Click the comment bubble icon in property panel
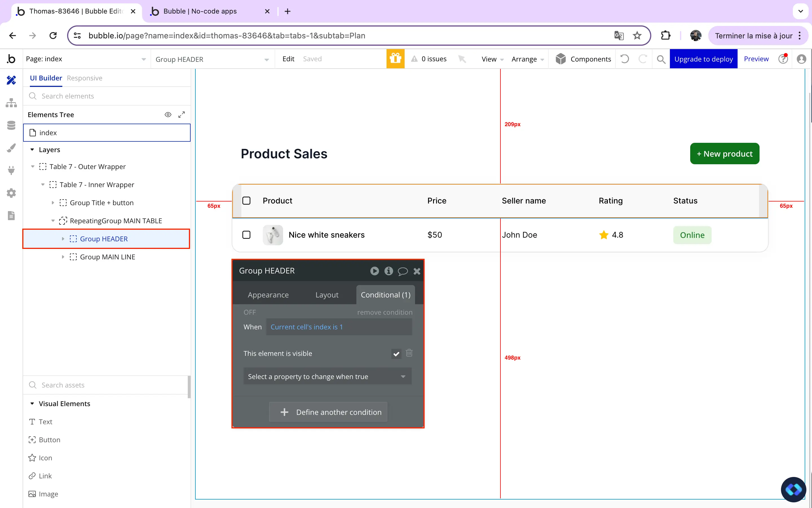 point(403,271)
